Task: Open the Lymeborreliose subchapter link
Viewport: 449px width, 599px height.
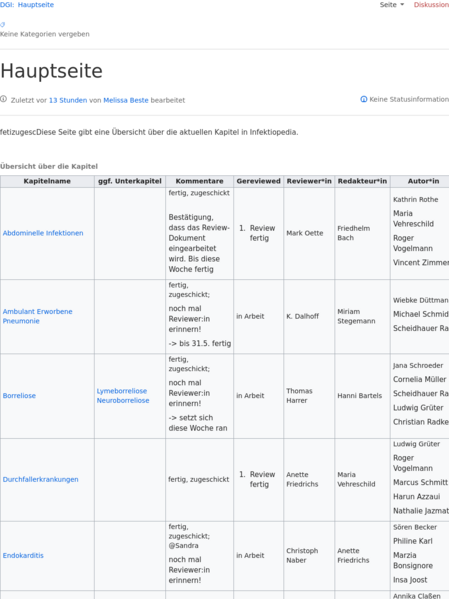Action: click(122, 391)
